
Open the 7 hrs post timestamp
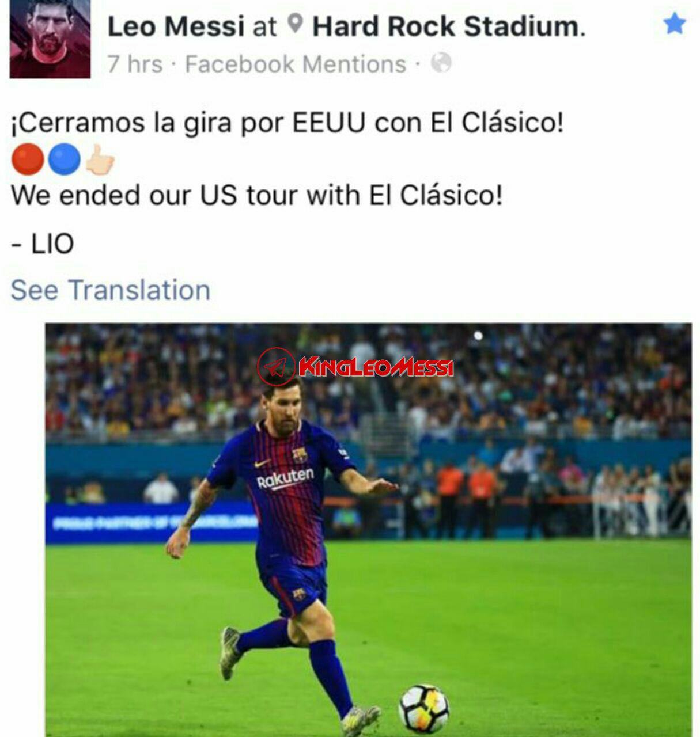point(135,64)
